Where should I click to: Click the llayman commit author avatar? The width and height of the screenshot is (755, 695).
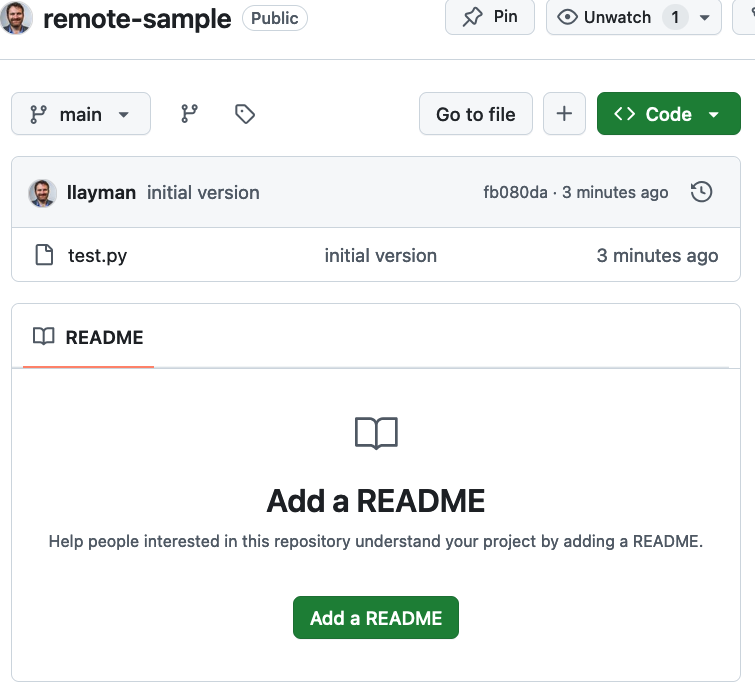click(x=42, y=193)
